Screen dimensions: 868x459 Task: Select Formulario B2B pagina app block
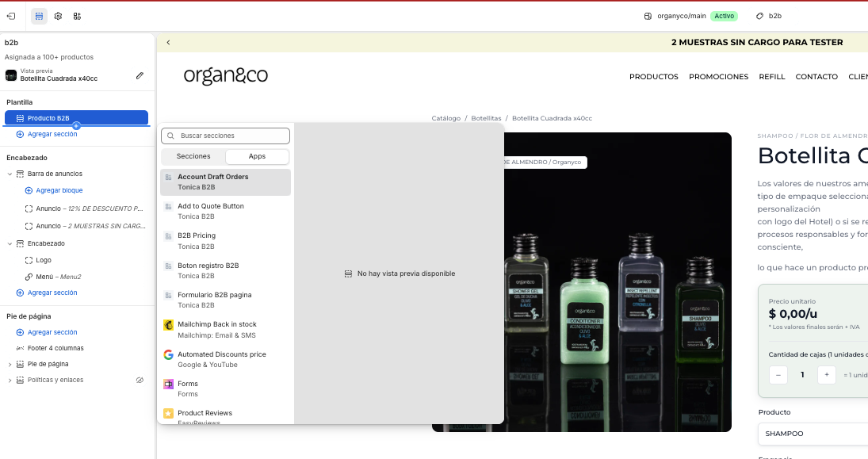point(225,300)
